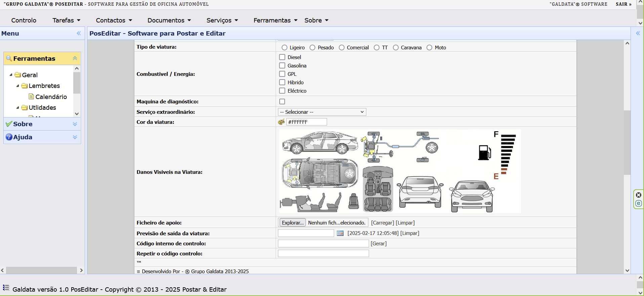Click the Ferramentas magnifier icon
The height and width of the screenshot is (296, 644).
(x=9, y=58)
